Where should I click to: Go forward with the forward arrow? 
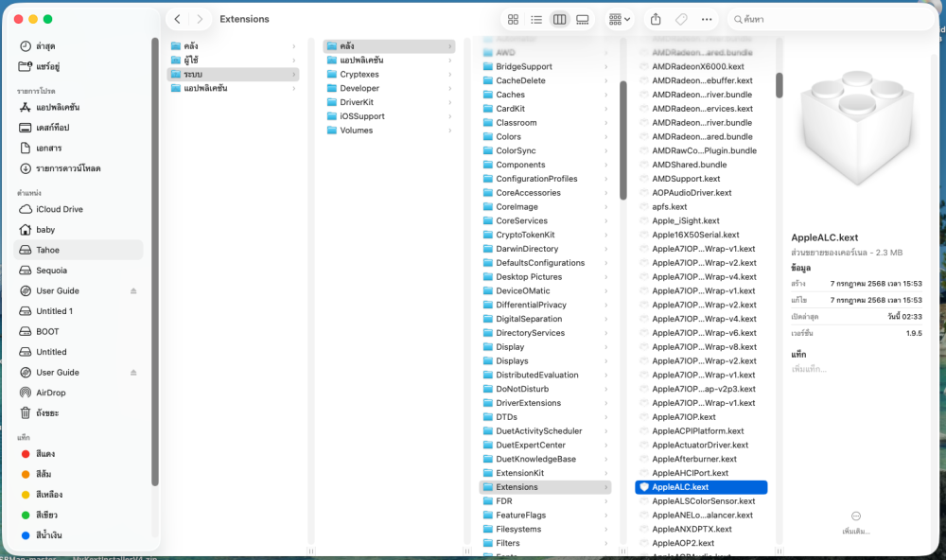[200, 19]
